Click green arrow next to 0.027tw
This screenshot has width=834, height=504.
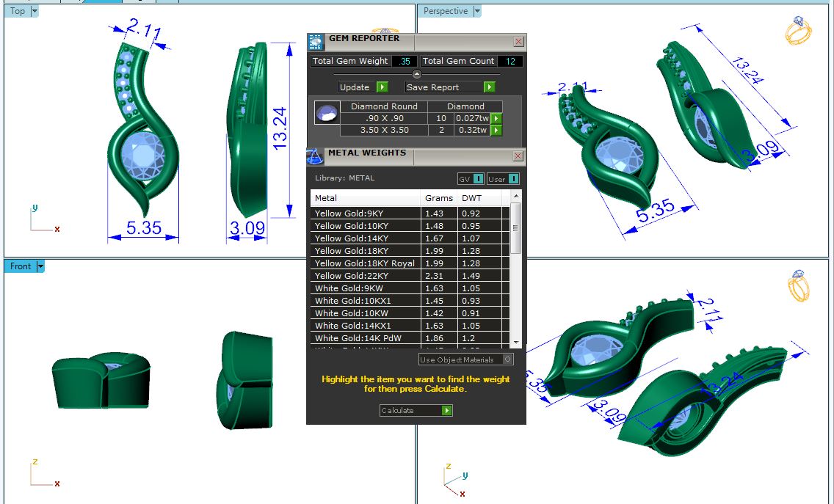pyautogui.click(x=496, y=118)
